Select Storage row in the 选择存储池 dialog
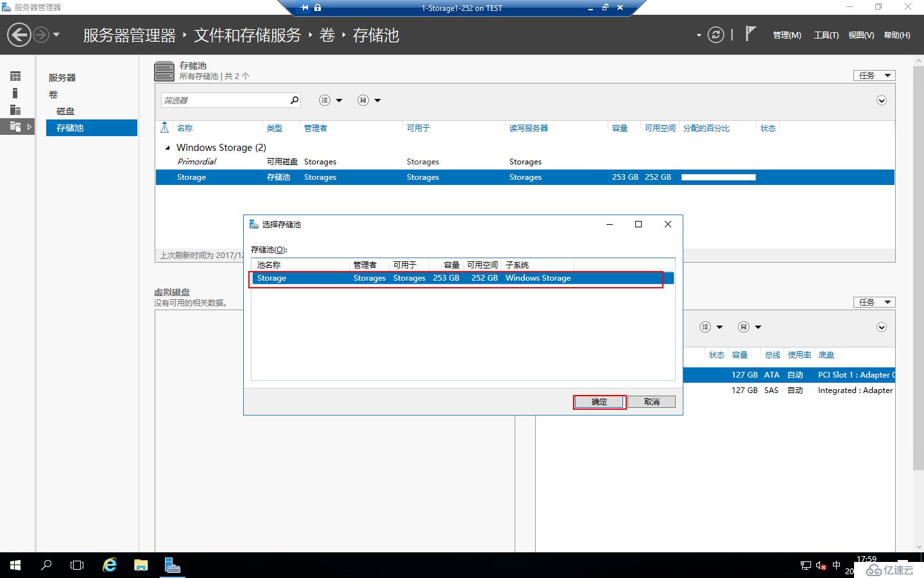 pos(463,278)
